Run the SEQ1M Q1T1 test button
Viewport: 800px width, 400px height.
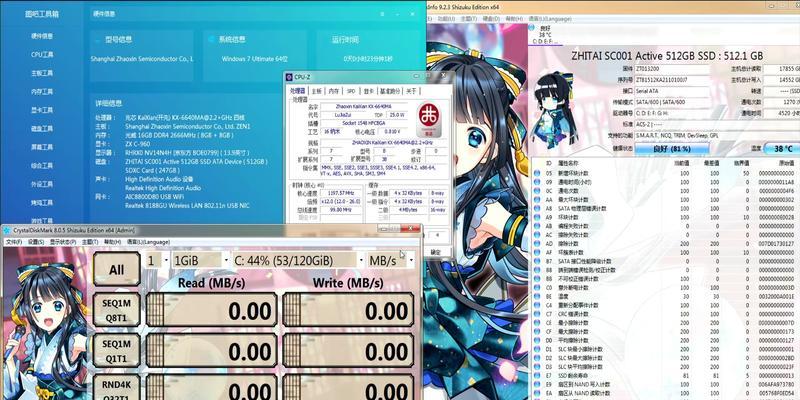[x=116, y=351]
